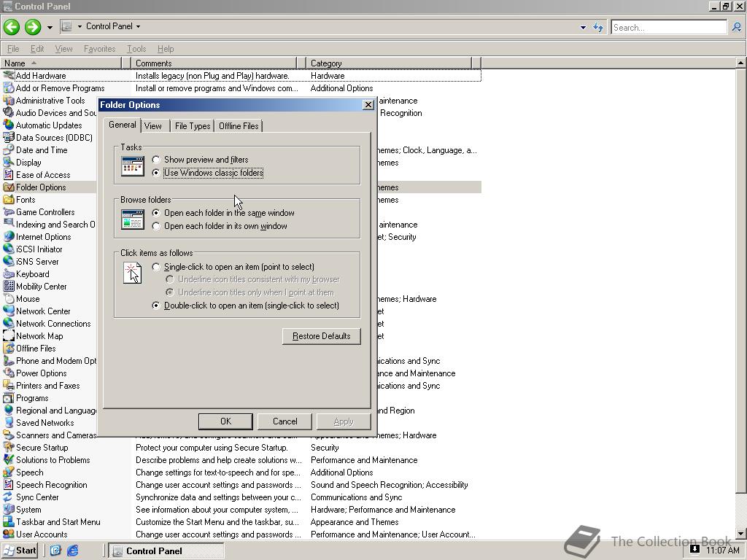
Task: Close the Folder Options dialog with X
Action: point(368,105)
